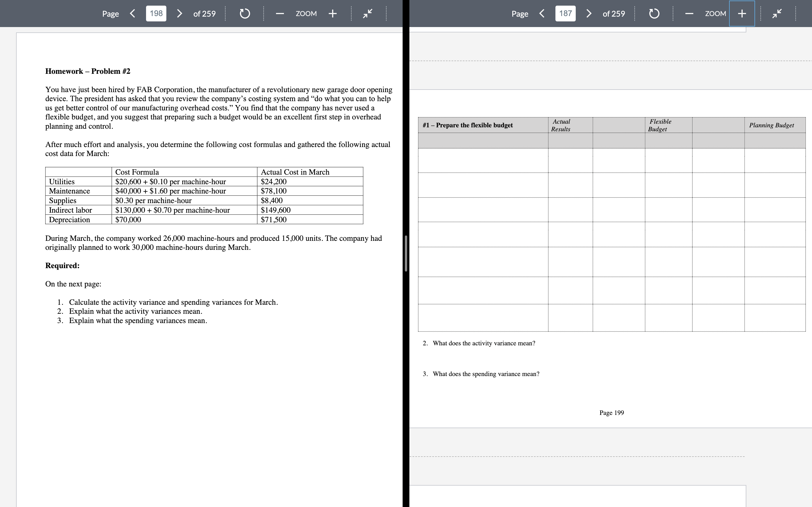Viewport: 812px width, 507px height.
Task: Go to previous page in left viewer
Action: click(x=133, y=14)
